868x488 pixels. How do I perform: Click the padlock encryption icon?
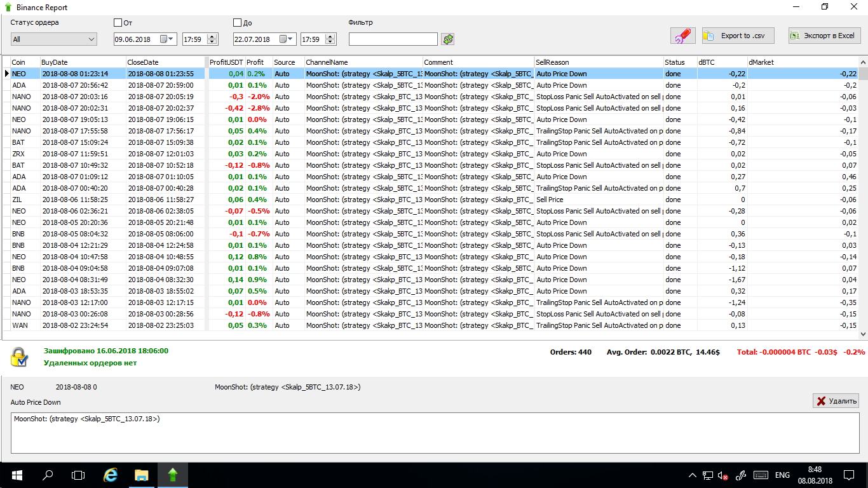19,357
